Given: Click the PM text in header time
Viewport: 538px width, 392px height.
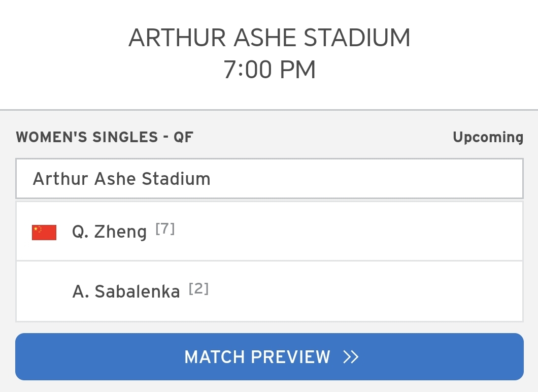Looking at the screenshot, I should click(297, 70).
